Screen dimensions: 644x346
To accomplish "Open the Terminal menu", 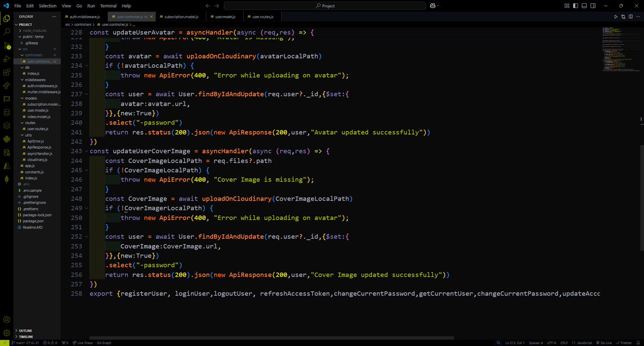I will pyautogui.click(x=108, y=5).
